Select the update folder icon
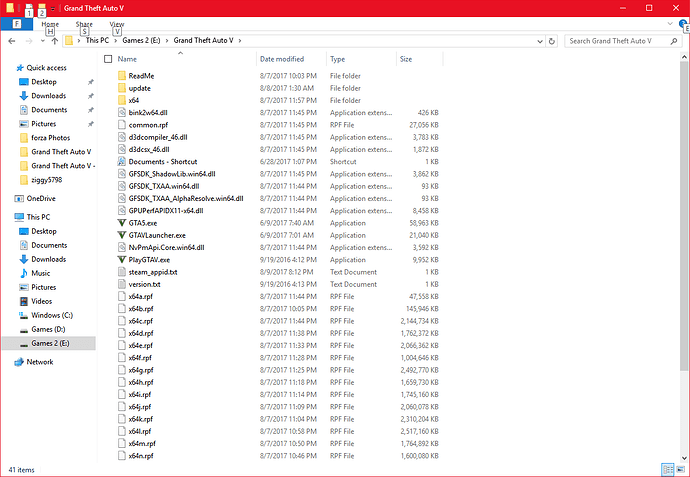Screen dimensions: 690x477 122,88
